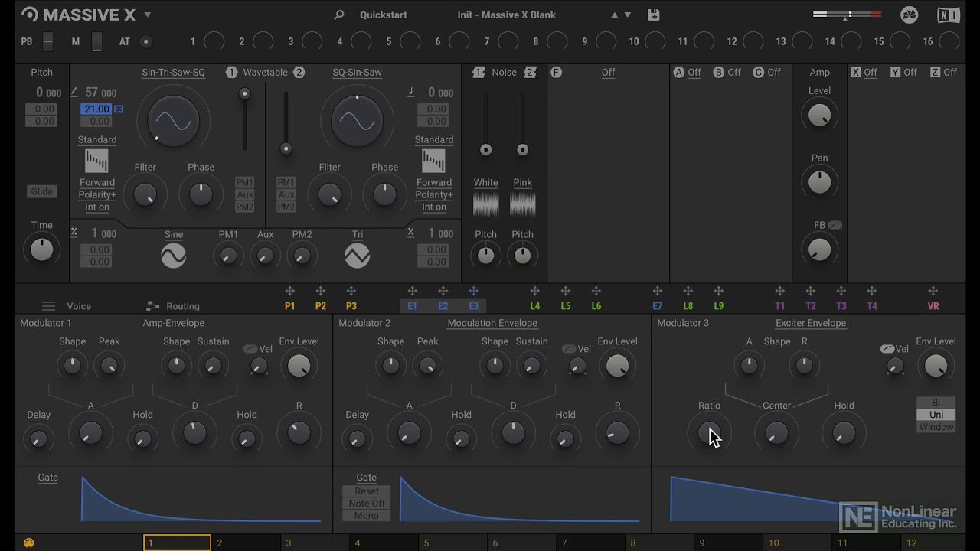Image resolution: width=980 pixels, height=551 pixels.
Task: Select the Window envelope mode
Action: pyautogui.click(x=936, y=427)
